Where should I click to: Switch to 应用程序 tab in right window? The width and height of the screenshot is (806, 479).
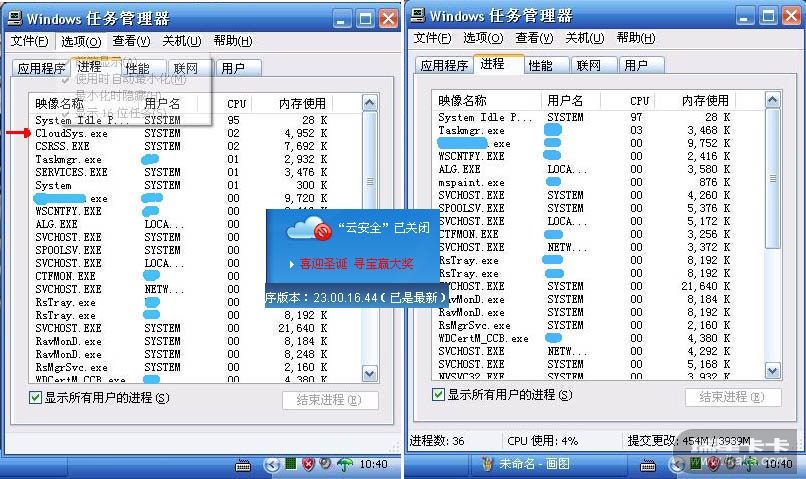(444, 65)
